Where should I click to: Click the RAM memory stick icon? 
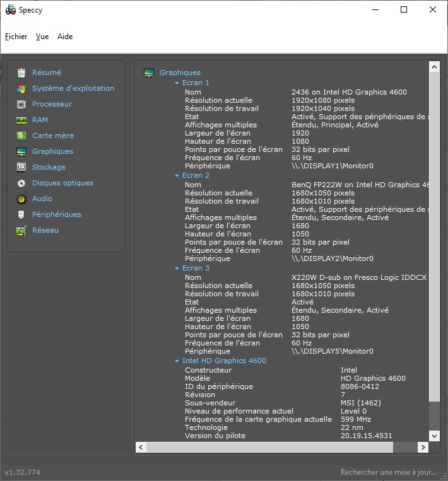[21, 120]
